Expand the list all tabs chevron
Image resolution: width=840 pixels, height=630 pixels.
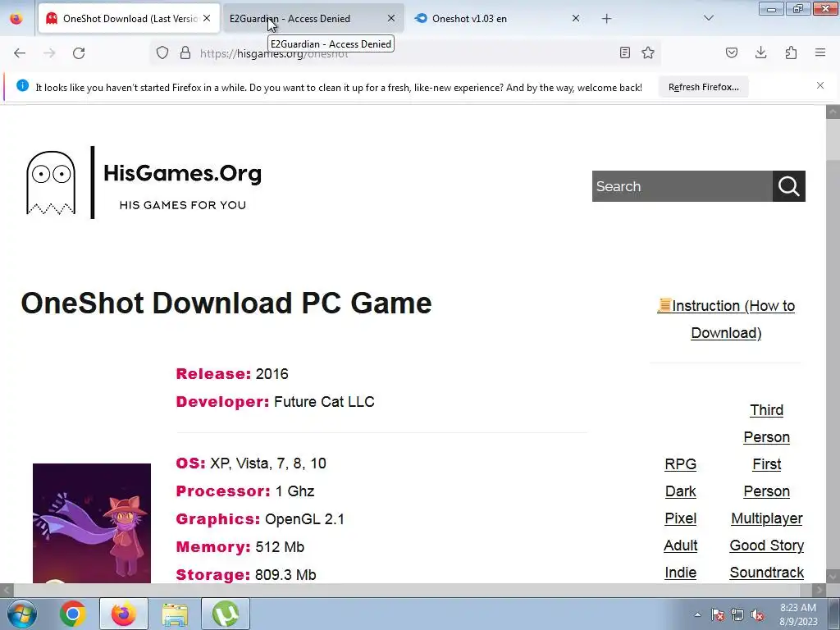[709, 18]
